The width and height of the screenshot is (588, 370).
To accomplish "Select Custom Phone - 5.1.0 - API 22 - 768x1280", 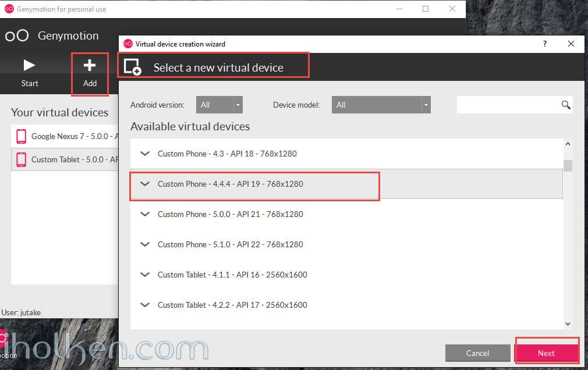I will point(346,244).
